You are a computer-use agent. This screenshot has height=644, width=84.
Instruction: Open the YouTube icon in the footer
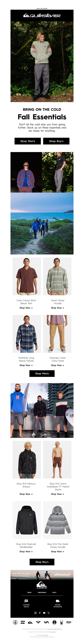point(44,613)
